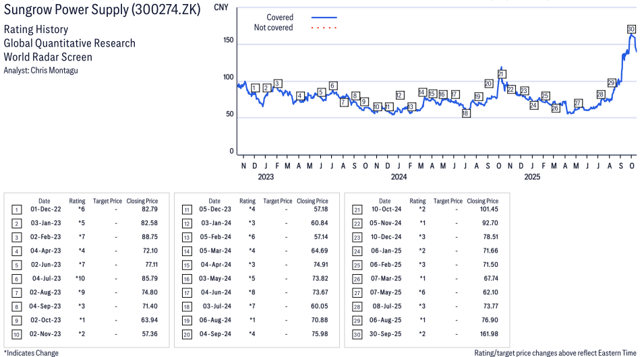This screenshot has width=644, height=357.
Task: Select the row 21 number box in table
Action: point(357,209)
